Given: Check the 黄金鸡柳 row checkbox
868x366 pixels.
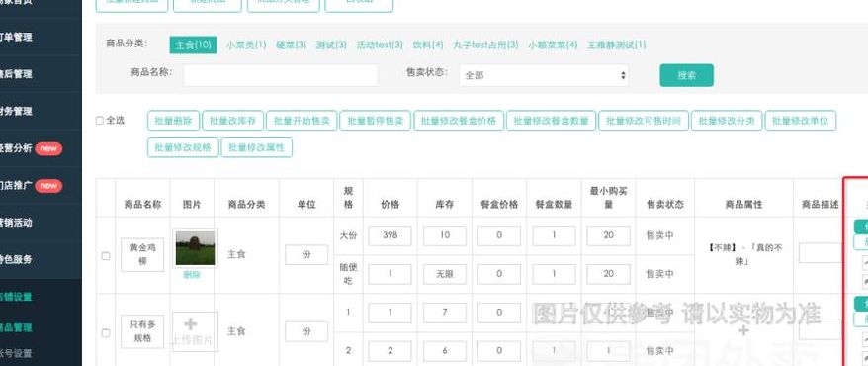Looking at the screenshot, I should [x=106, y=256].
